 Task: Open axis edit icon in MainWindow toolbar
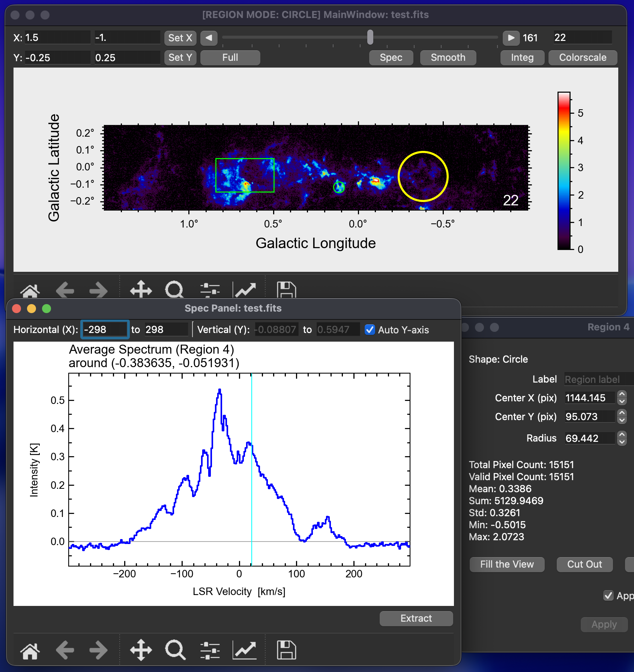(245, 290)
